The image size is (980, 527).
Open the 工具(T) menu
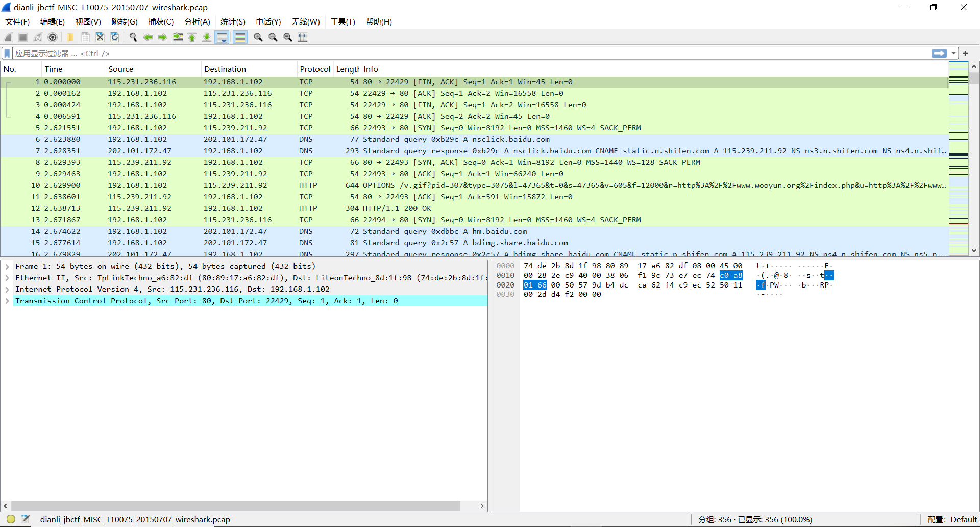tap(342, 22)
